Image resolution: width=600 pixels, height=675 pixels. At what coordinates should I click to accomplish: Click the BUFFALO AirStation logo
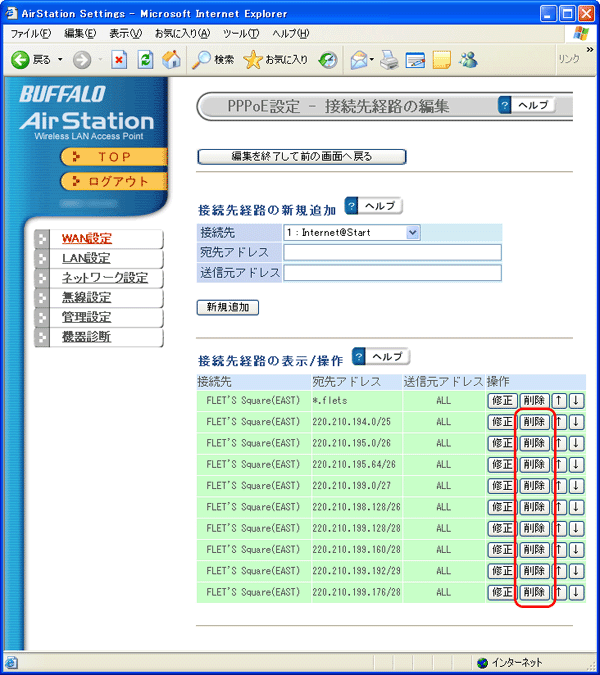(x=86, y=112)
